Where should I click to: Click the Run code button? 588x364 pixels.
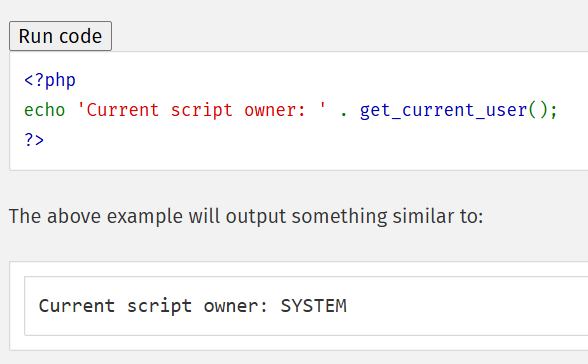[x=60, y=36]
